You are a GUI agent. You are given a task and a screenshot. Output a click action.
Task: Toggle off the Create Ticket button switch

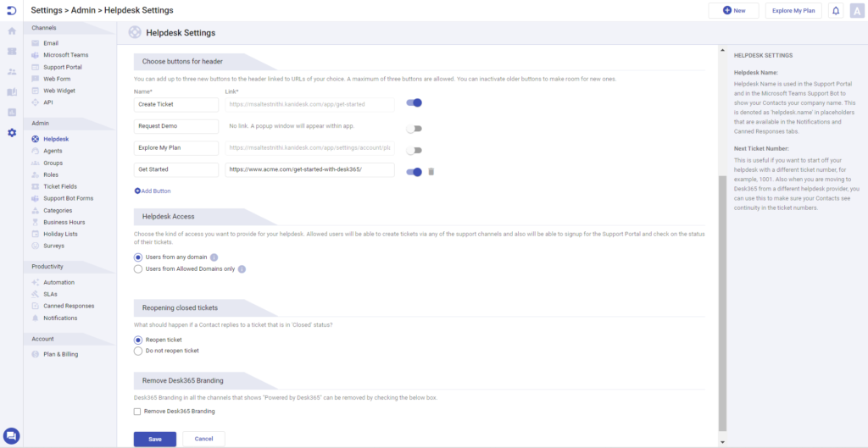pos(414,102)
